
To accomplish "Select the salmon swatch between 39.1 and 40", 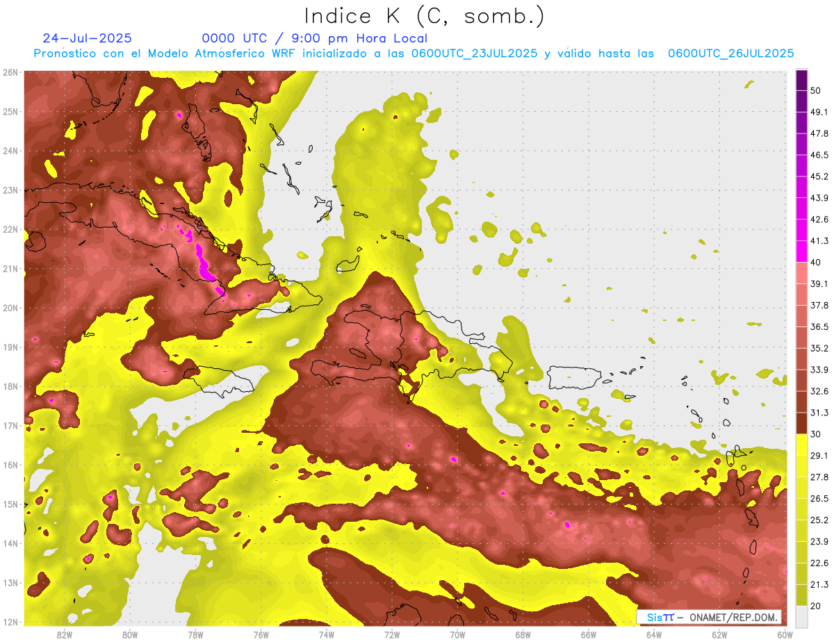I will (x=801, y=272).
